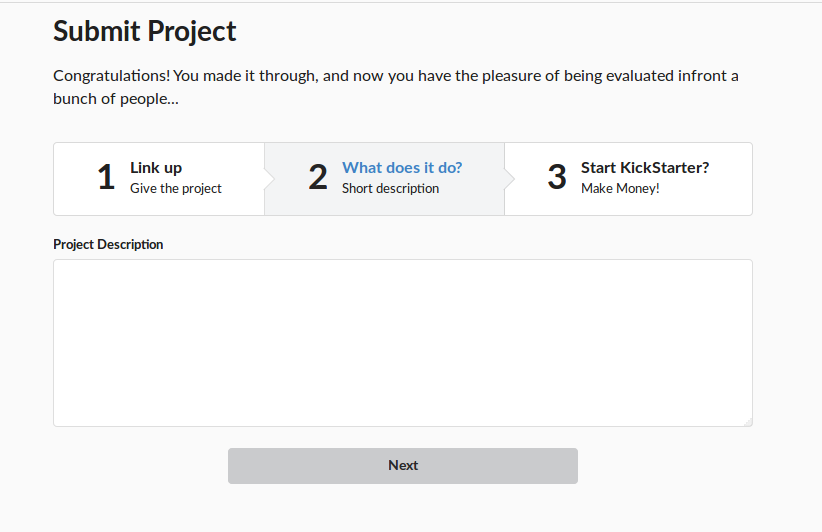This screenshot has width=822, height=532.
Task: Click the arrow divider between steps 2 and 3
Action: (x=510, y=179)
